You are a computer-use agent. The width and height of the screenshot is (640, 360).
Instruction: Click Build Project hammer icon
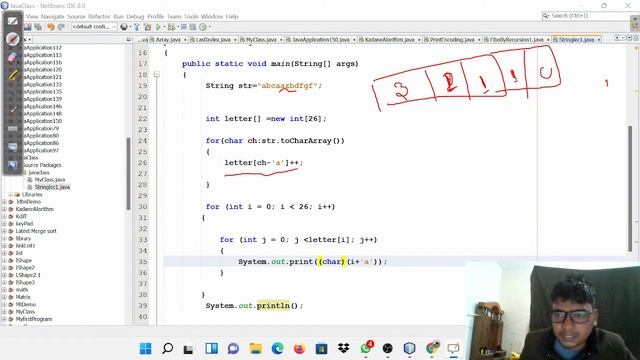pos(137,27)
